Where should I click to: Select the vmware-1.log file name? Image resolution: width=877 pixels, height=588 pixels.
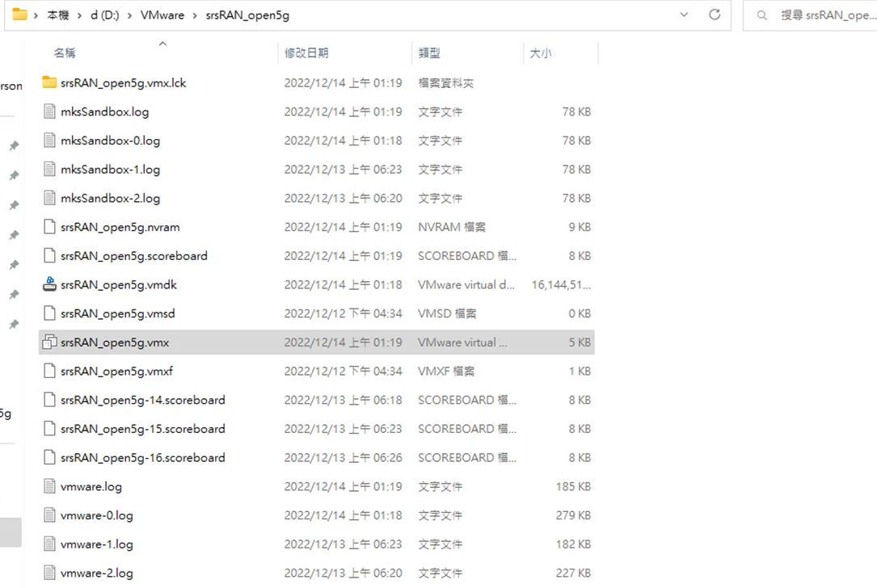click(x=97, y=544)
